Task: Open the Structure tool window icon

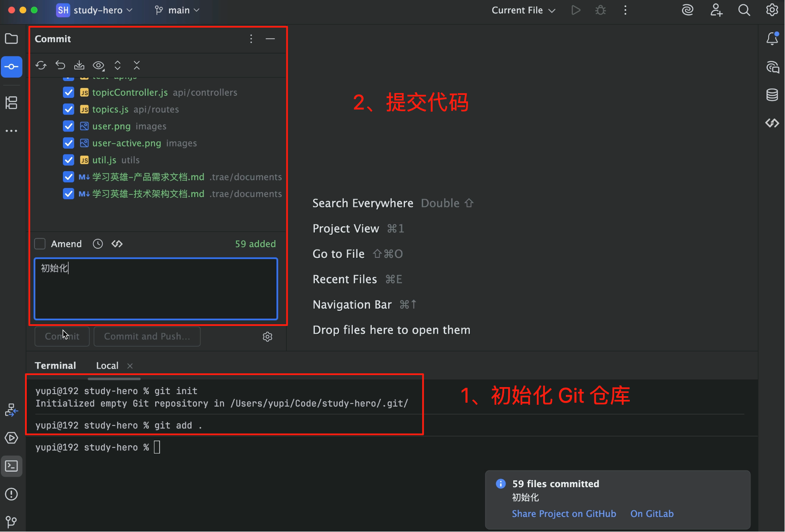Action: tap(12, 103)
